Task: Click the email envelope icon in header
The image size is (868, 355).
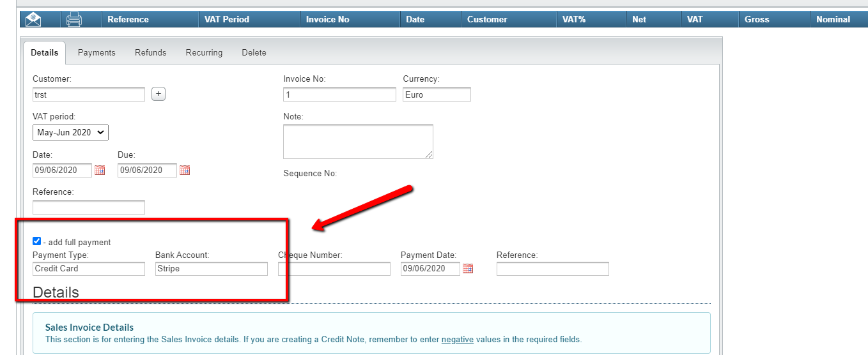Action: pos(33,19)
